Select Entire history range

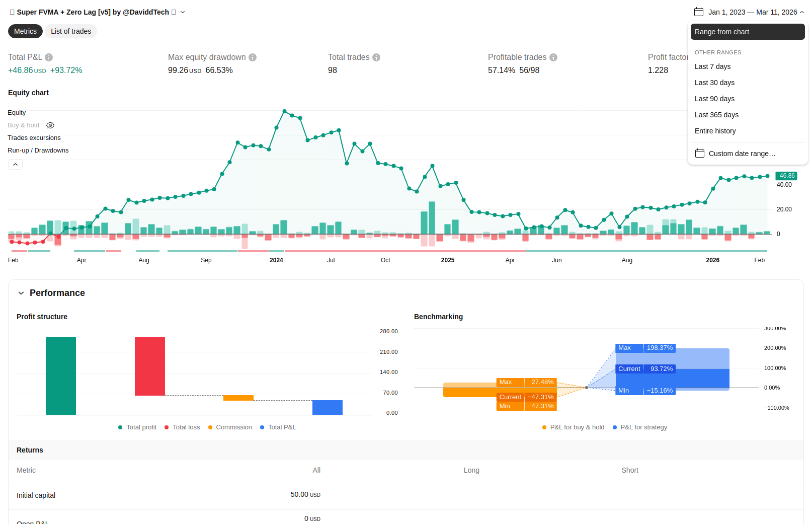tap(715, 131)
